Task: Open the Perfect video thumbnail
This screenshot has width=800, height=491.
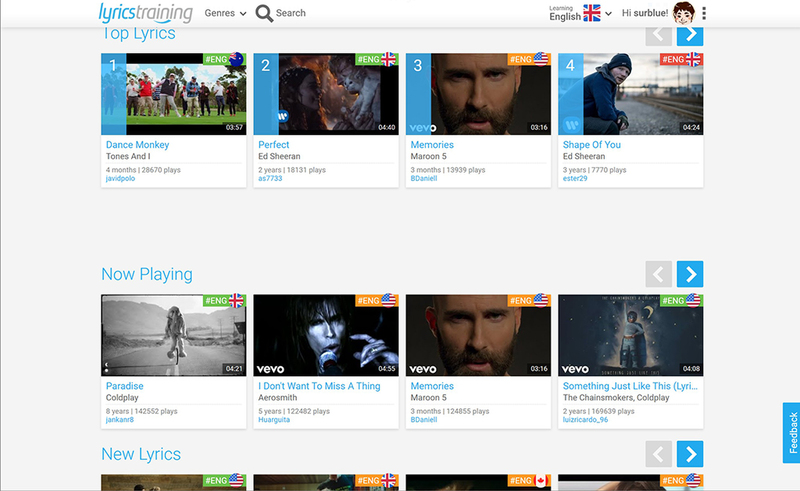Action: tap(326, 94)
